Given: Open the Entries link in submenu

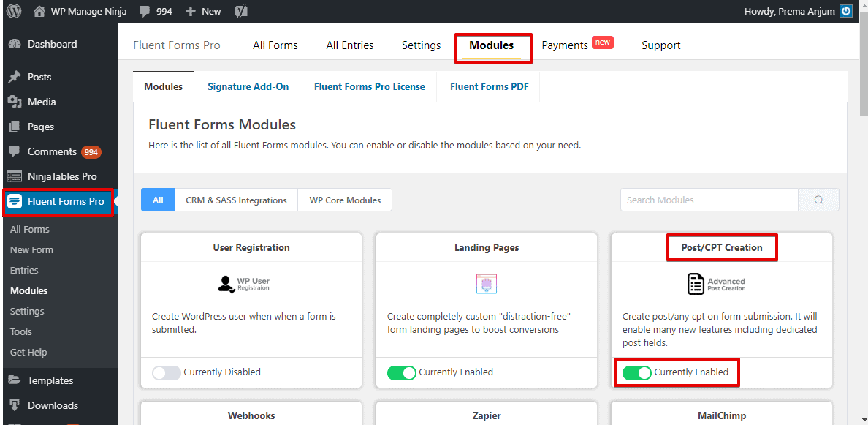Looking at the screenshot, I should (24, 271).
